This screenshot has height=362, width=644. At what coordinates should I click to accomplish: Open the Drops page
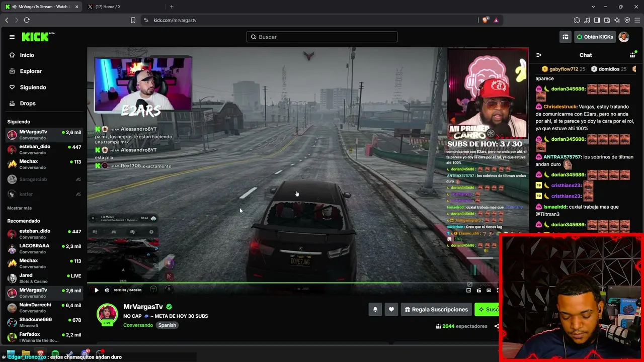(x=28, y=103)
